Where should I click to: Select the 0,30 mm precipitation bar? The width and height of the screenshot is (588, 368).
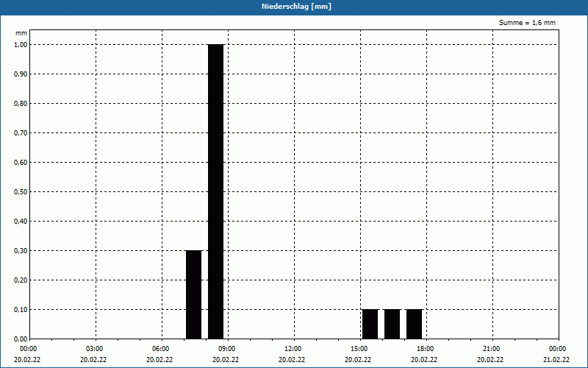click(x=193, y=295)
